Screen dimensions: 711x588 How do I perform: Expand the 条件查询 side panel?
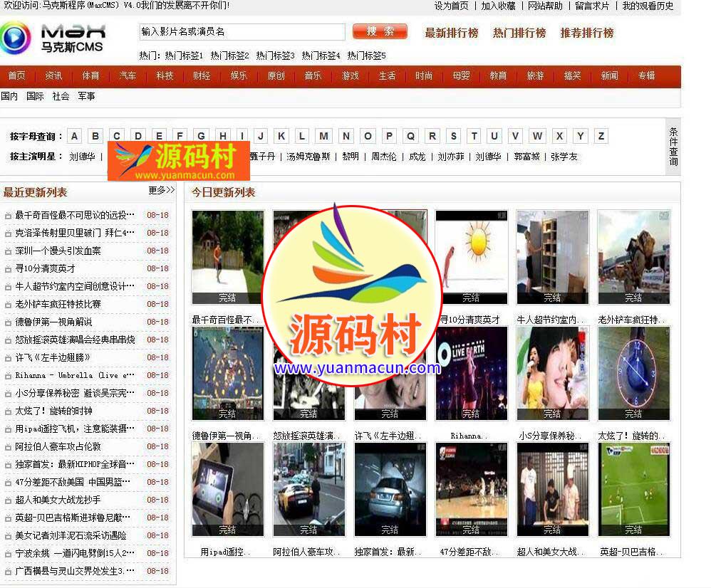[x=673, y=147]
